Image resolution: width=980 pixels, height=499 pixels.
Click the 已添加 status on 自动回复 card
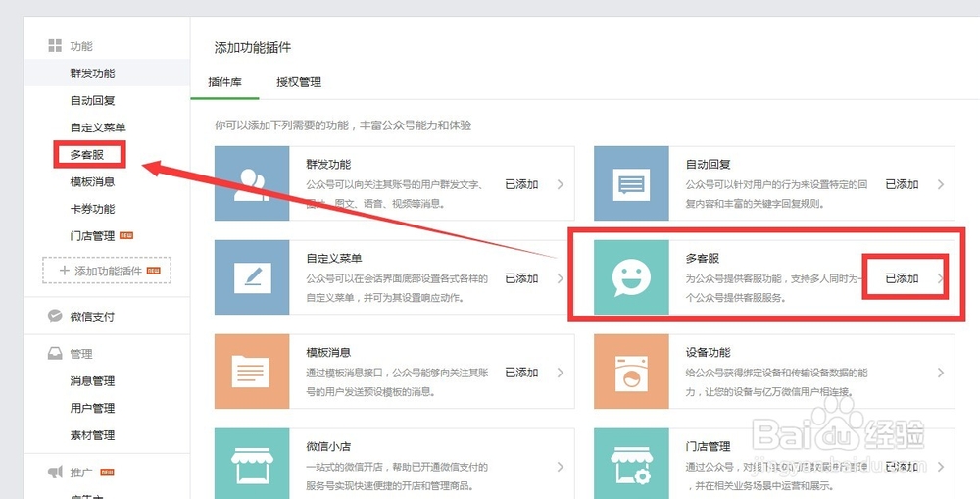click(x=902, y=184)
